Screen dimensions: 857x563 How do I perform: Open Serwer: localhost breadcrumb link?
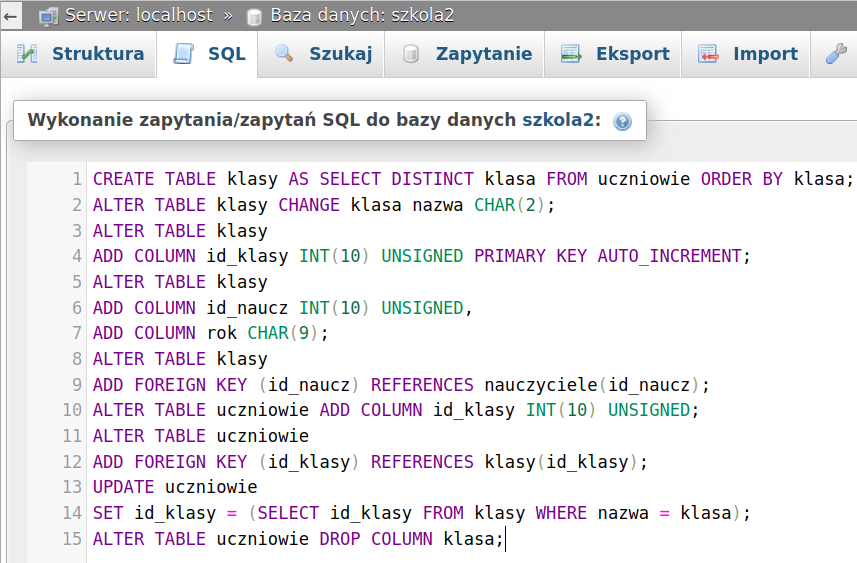[x=139, y=15]
